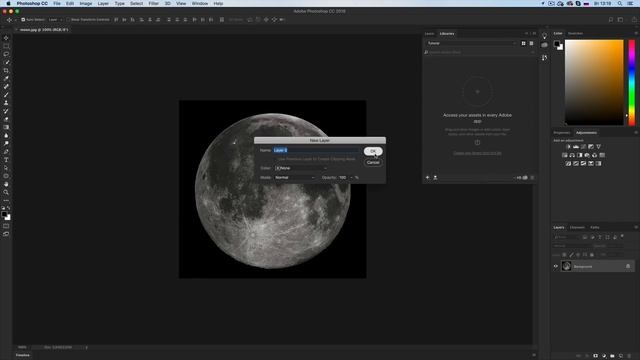Add an Invert adjustment
Viewport: 640px width, 360px height.
tap(568, 164)
